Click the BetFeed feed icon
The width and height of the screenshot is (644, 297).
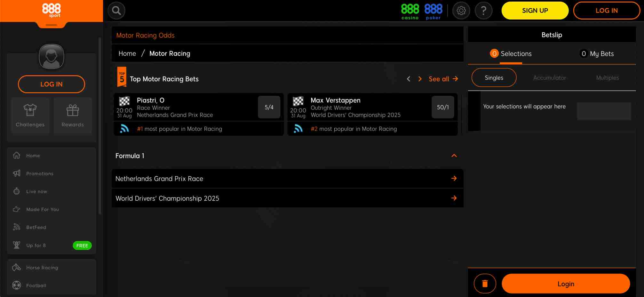coord(17,227)
